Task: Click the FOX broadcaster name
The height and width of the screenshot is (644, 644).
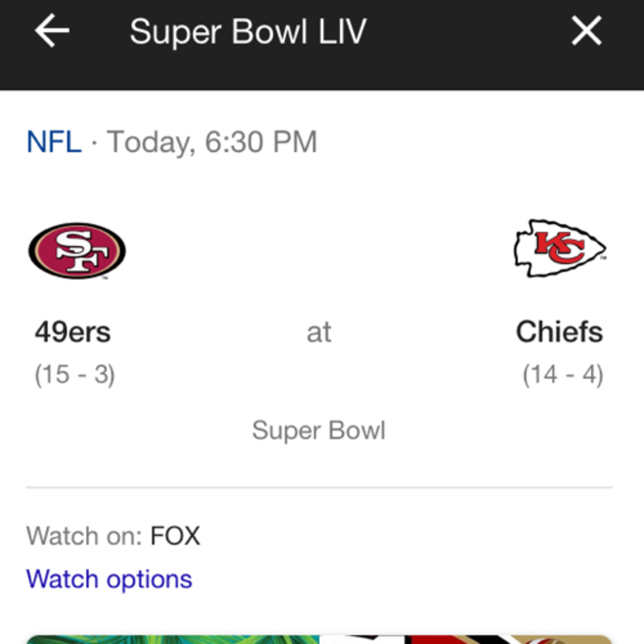Action: pyautogui.click(x=175, y=536)
